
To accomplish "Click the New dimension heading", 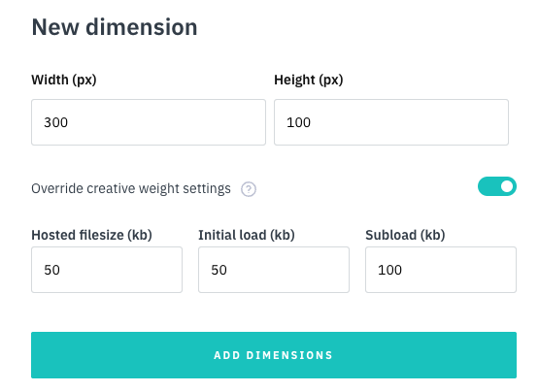I will pos(115,27).
